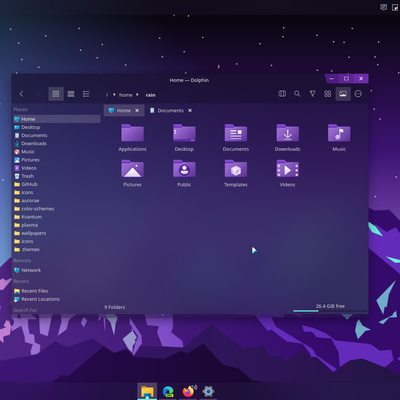
Task: Click the Dolphin file manager taskbar icon
Action: [147, 391]
